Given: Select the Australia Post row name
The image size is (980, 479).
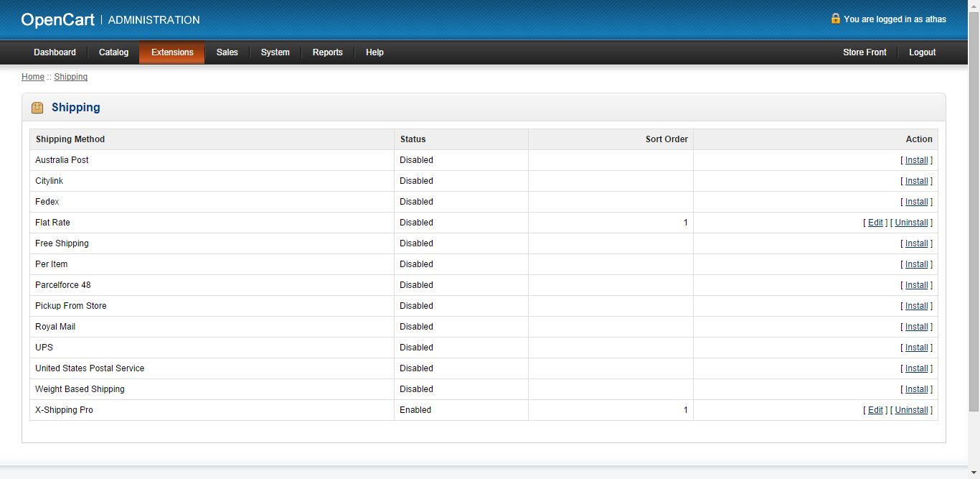Looking at the screenshot, I should [x=62, y=160].
